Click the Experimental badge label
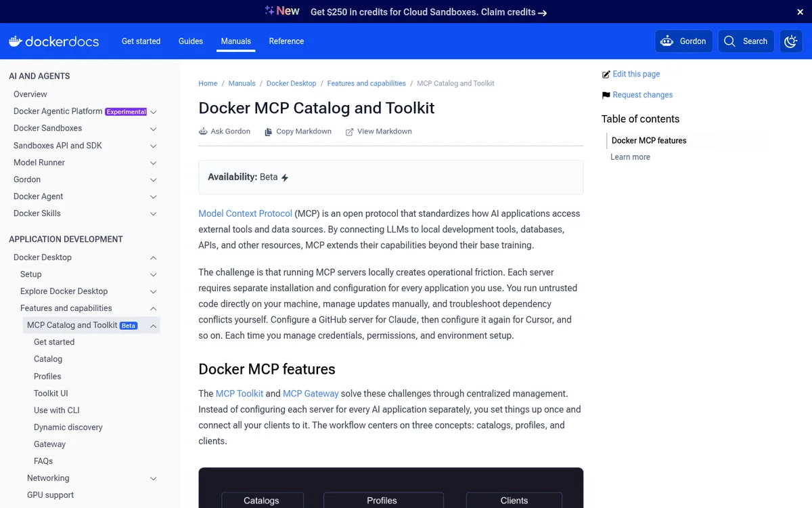This screenshot has width=812, height=508. (x=127, y=112)
